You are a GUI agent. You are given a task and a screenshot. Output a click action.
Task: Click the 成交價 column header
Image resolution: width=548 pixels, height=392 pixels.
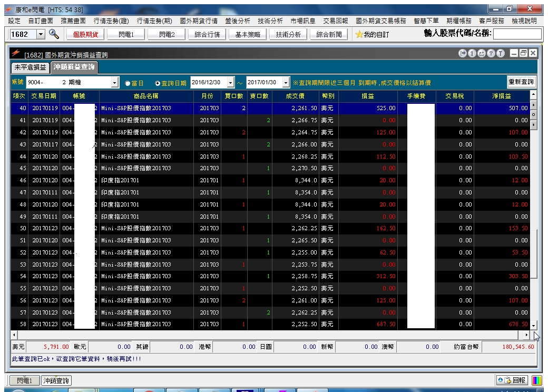tap(295, 96)
